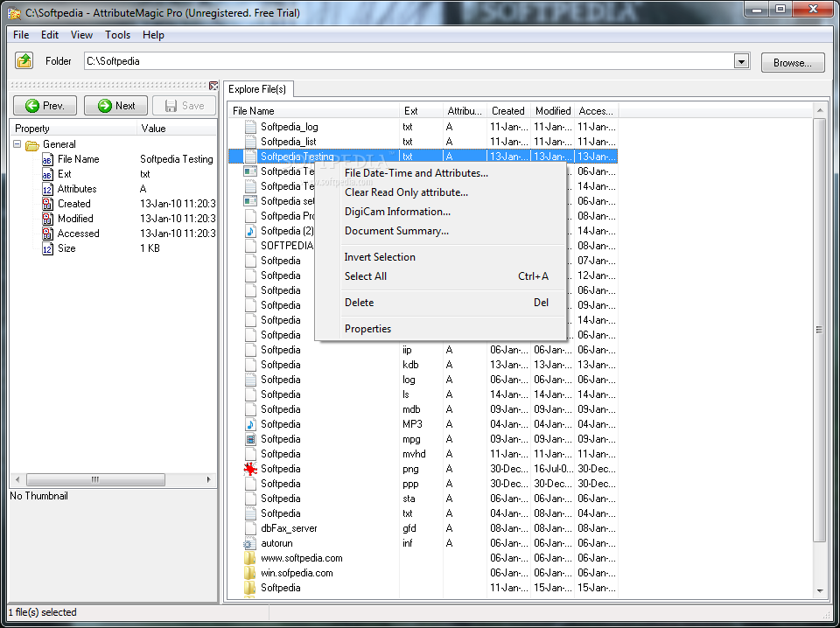Click the go-up folder icon
The height and width of the screenshot is (628, 840).
point(24,60)
